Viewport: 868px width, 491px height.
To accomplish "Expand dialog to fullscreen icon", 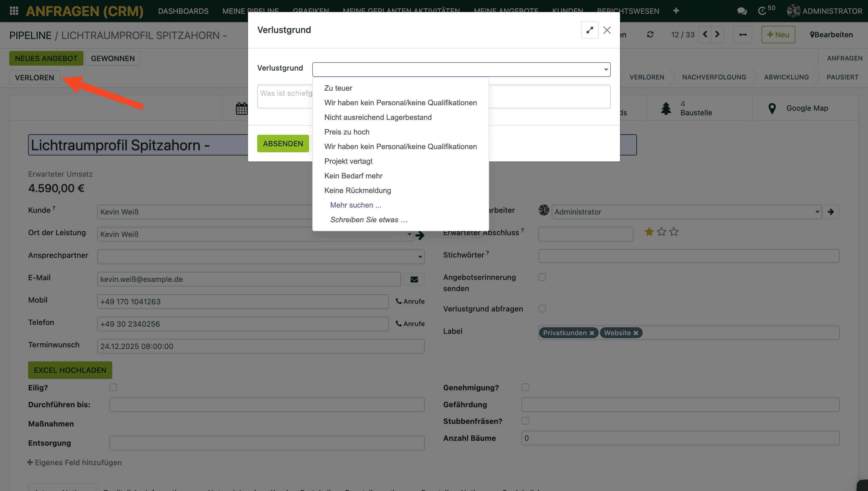I will pos(590,30).
